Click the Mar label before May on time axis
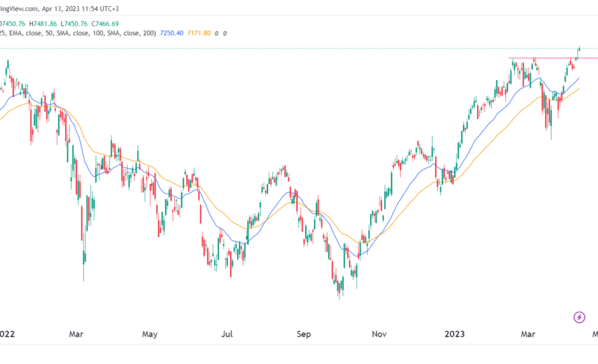This screenshot has width=598, height=364. (x=76, y=334)
